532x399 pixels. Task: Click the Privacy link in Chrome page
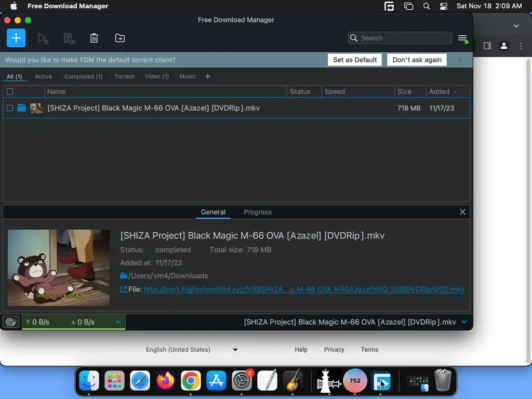click(334, 350)
